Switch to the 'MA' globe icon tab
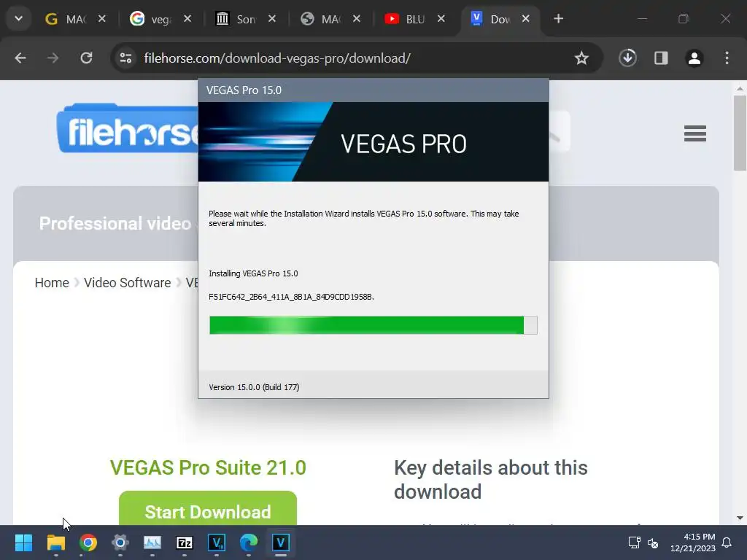The height and width of the screenshot is (560, 747). (x=322, y=19)
